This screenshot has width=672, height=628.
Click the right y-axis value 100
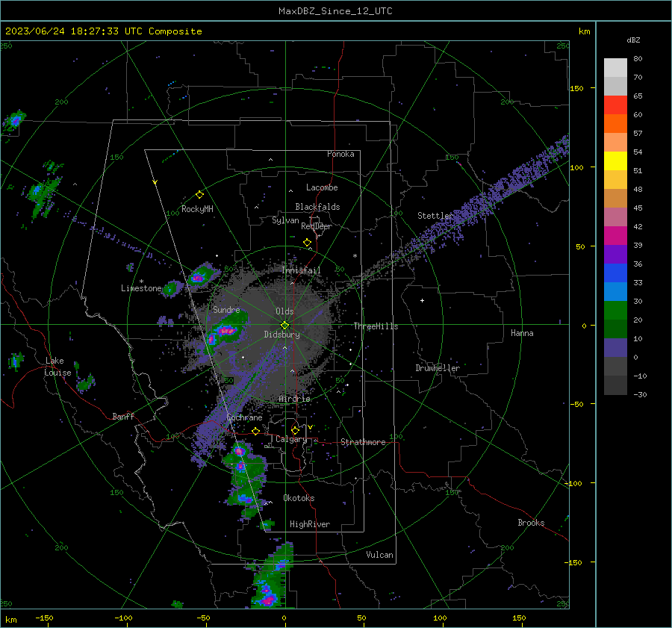click(x=576, y=167)
